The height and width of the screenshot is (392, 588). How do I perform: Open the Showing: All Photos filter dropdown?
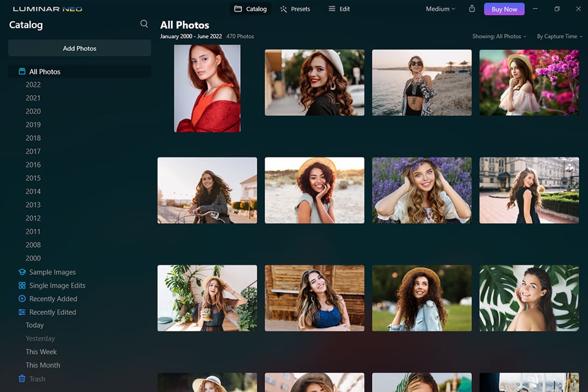click(499, 36)
